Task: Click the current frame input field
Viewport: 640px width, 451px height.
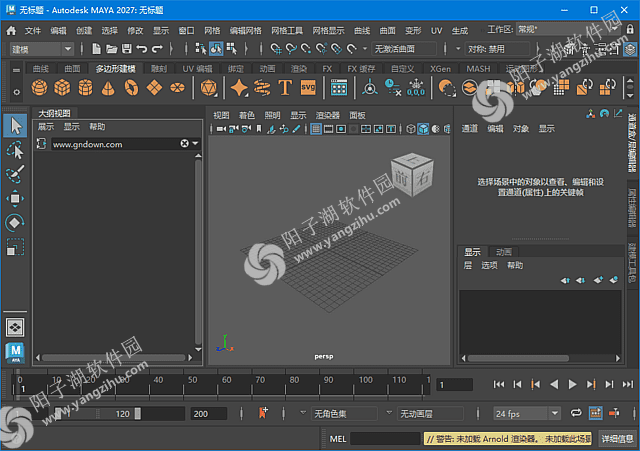Action: [x=454, y=384]
